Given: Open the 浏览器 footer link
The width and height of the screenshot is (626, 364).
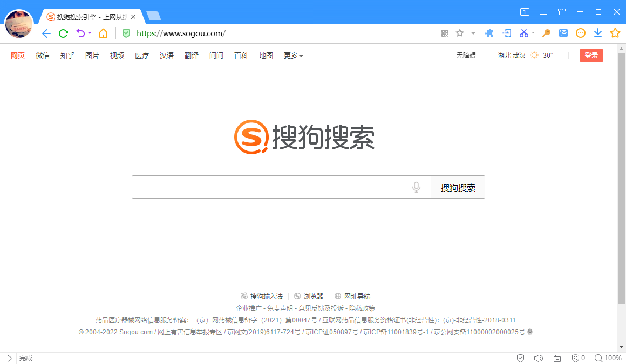Looking at the screenshot, I should (309, 296).
